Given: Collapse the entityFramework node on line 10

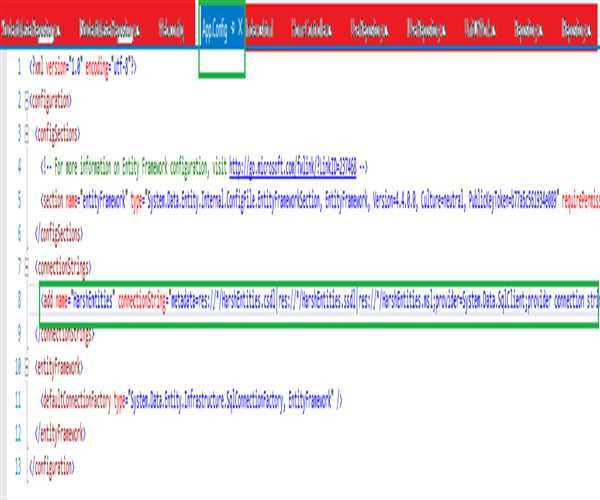Looking at the screenshot, I should 26,368.
